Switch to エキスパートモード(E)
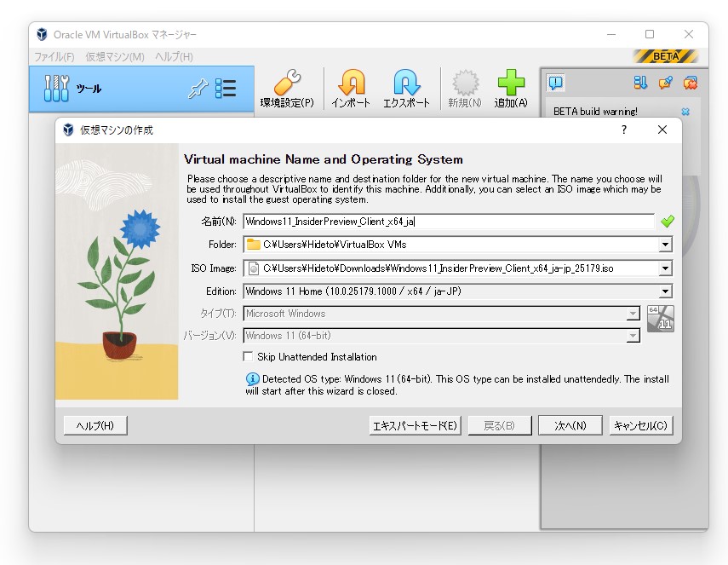 415,425
